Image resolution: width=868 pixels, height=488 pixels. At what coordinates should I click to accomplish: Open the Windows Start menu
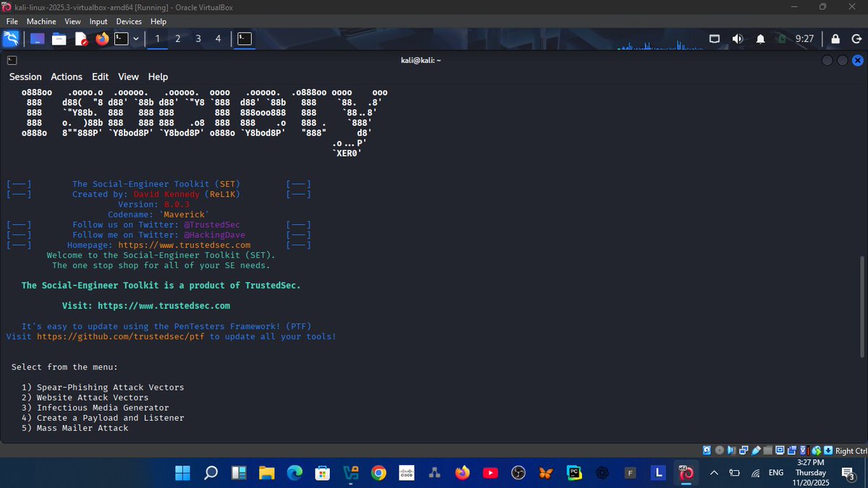[x=183, y=473]
